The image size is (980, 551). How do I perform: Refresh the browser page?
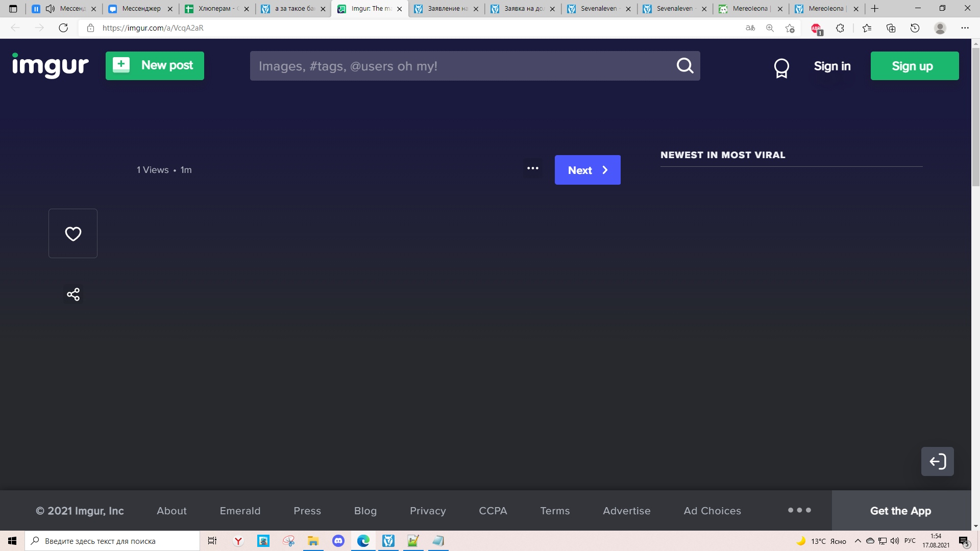click(x=63, y=28)
